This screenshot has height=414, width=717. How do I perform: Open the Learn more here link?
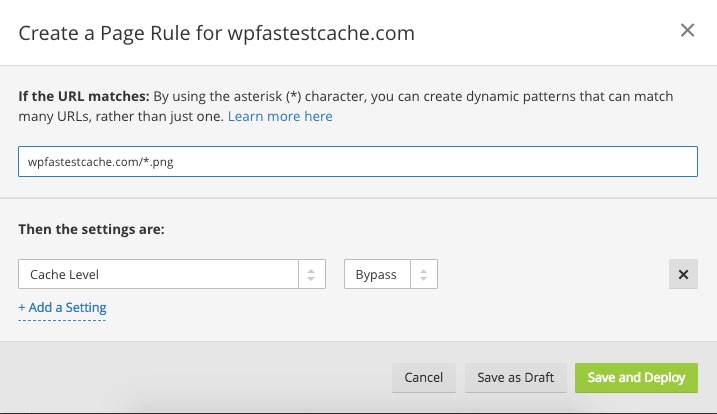[x=280, y=116]
